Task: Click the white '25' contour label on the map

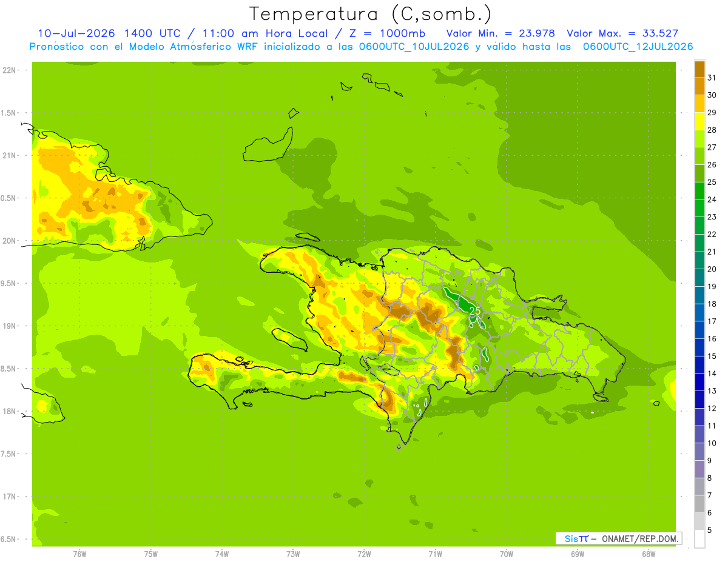Action: pos(475,311)
